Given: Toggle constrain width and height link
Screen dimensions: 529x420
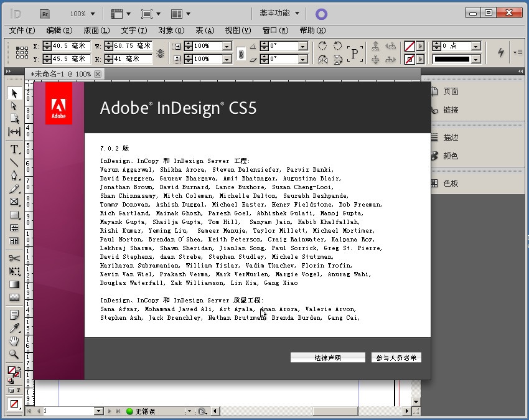Looking at the screenshot, I should pos(160,53).
